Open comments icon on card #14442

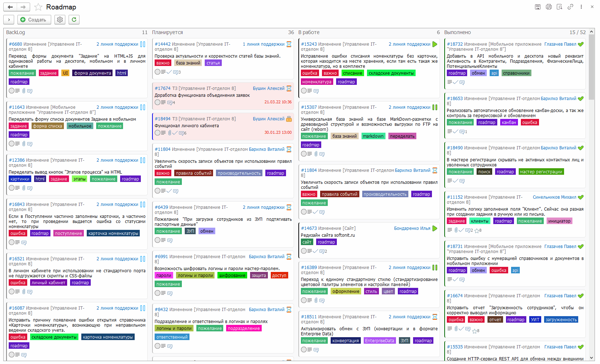[176, 72]
